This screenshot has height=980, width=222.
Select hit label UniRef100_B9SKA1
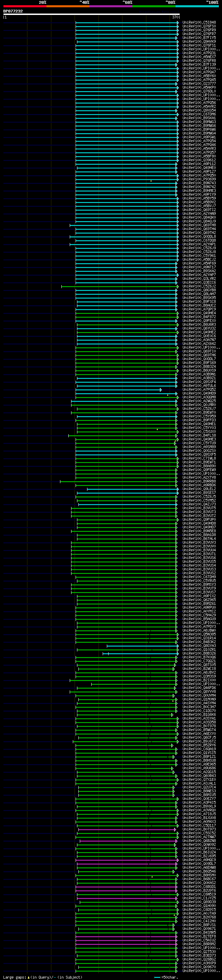coord(199,118)
